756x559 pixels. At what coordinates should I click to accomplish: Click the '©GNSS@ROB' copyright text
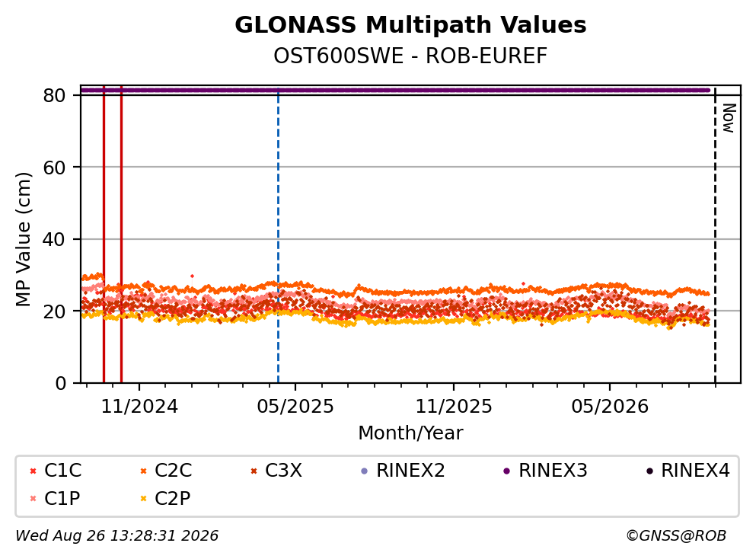coord(676,536)
